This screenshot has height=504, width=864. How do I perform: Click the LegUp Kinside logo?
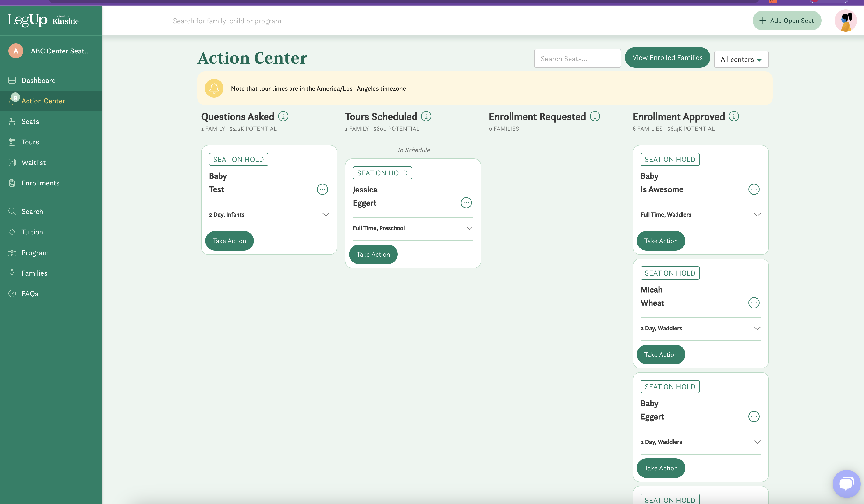pos(43,20)
